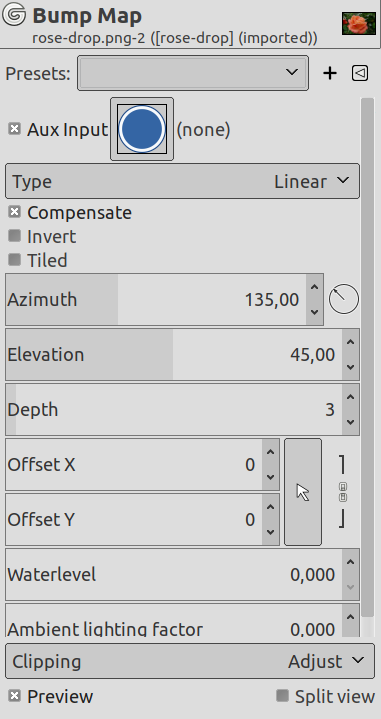Open the presets menu triangle icon

pyautogui.click(x=360, y=73)
